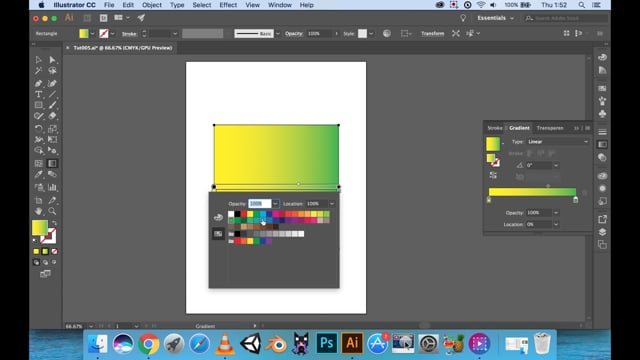Switch to Transparency panel tab
Image resolution: width=640 pixels, height=360 pixels.
click(550, 128)
